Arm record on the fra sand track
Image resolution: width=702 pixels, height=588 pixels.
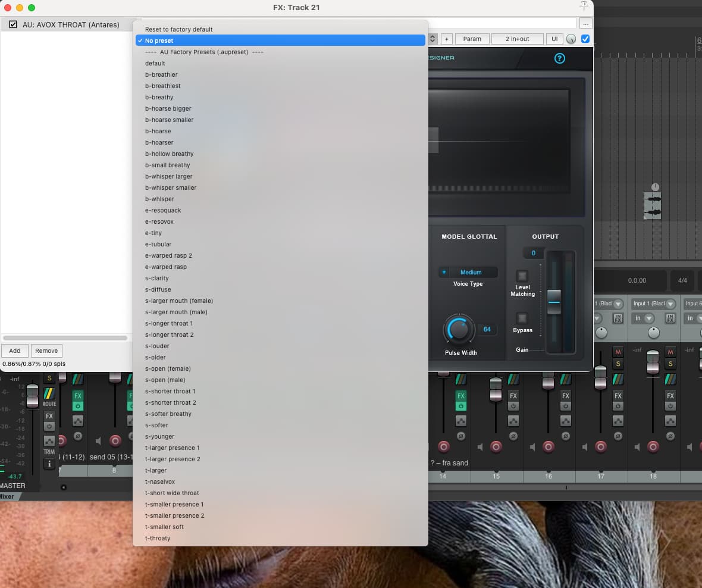pos(444,446)
